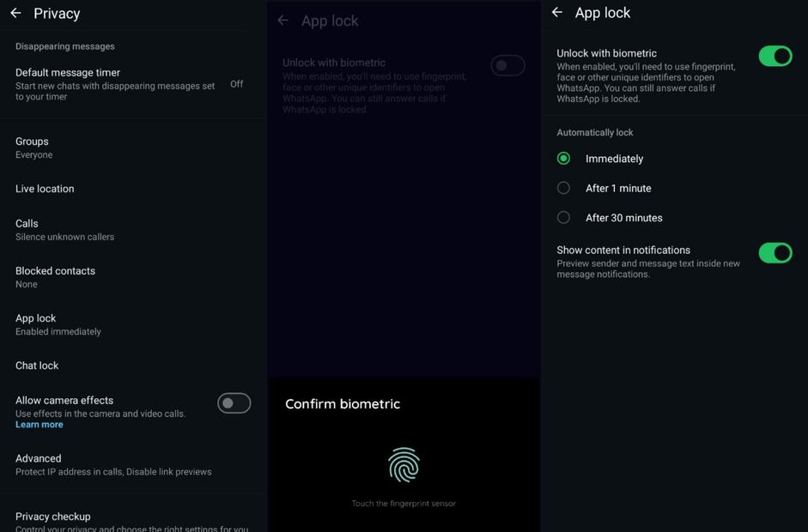
Task: Tap the back arrow beside Privacy title
Action: coord(15,14)
